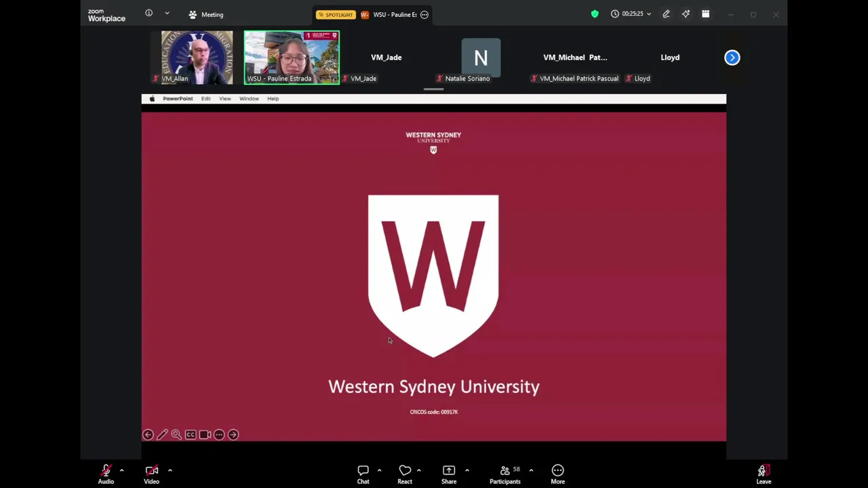Click Western Sydney University slide title
The height and width of the screenshot is (488, 868).
click(x=434, y=386)
